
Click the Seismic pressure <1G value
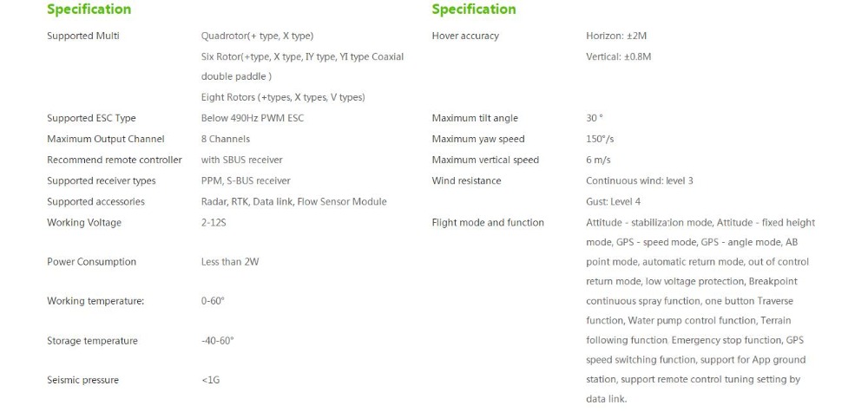point(210,380)
